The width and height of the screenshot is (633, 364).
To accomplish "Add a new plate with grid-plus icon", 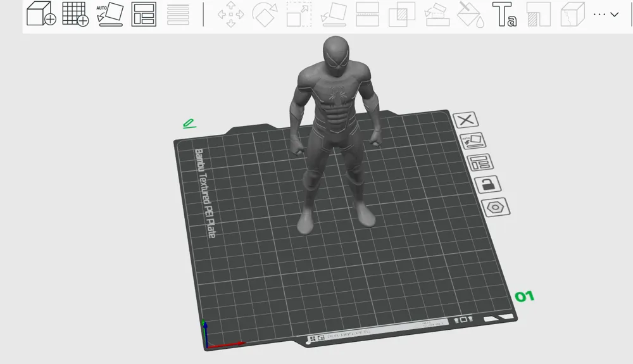I will click(75, 14).
